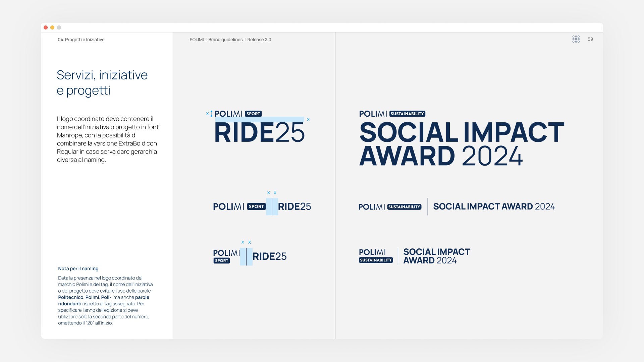Click 'Release 2.0' header text

(259, 40)
